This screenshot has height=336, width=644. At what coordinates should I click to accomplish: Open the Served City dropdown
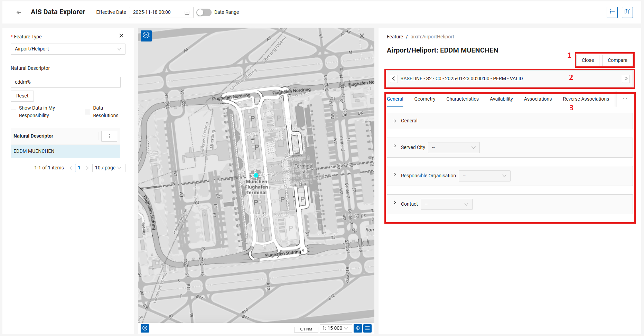454,148
